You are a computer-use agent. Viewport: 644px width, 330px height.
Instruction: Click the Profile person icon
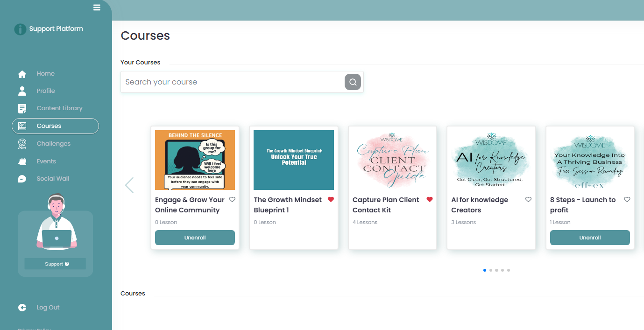click(x=22, y=91)
